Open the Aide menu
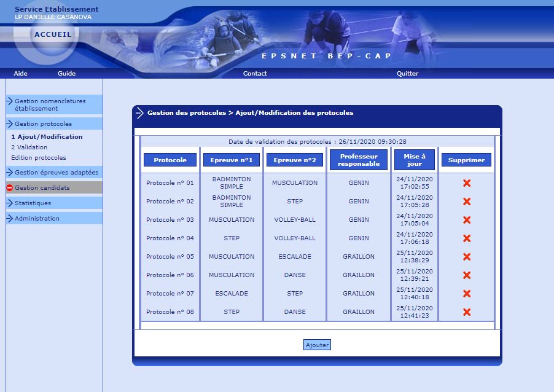 point(20,74)
